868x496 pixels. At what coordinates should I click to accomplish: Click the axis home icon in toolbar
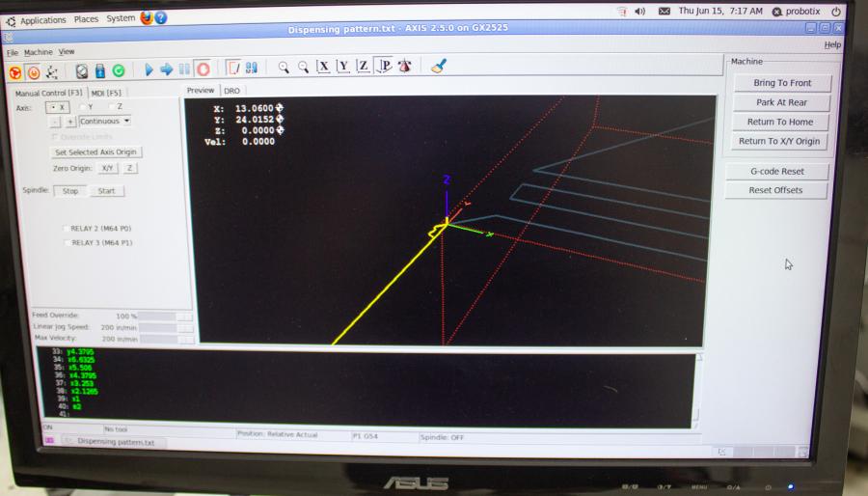[52, 72]
